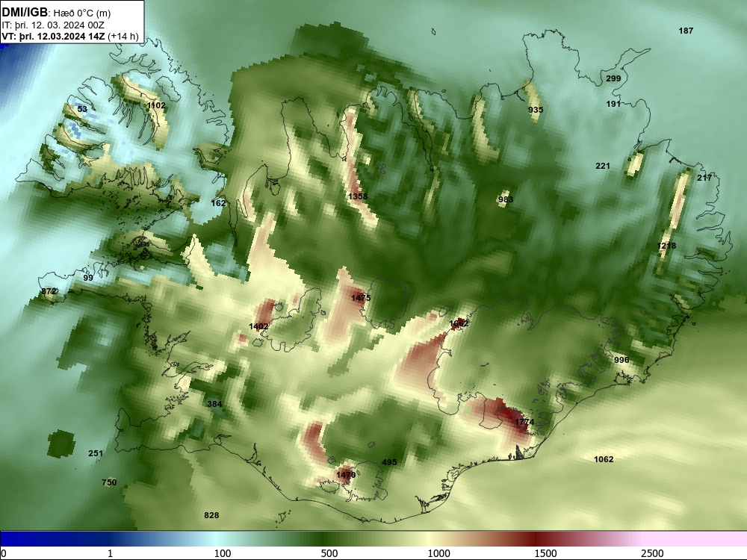Select the map value 384

click(214, 404)
